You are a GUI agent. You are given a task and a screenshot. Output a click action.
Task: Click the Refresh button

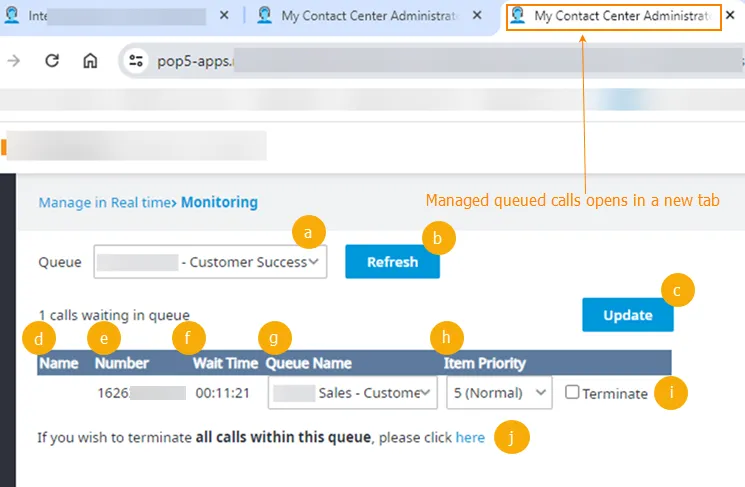click(x=392, y=262)
